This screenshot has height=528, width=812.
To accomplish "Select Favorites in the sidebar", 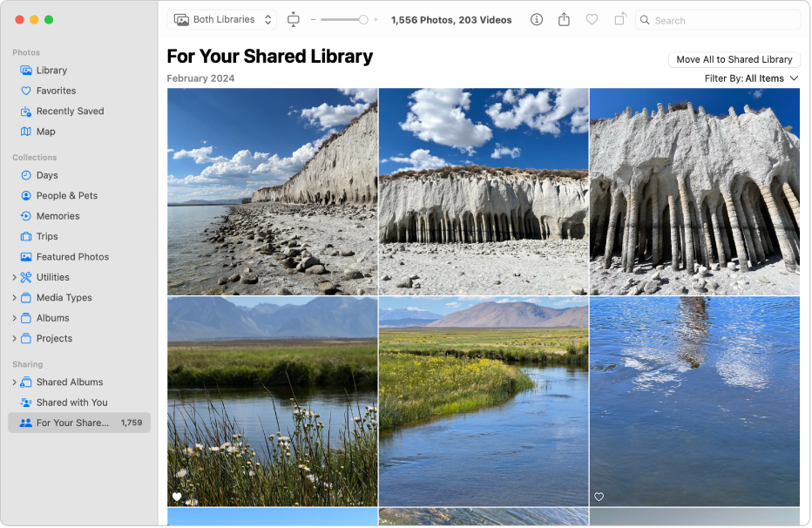I will coord(58,91).
